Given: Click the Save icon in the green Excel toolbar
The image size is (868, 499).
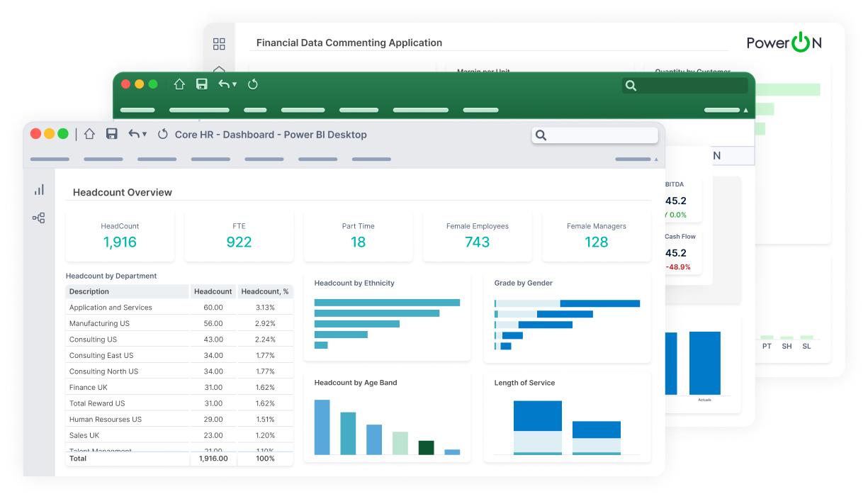Looking at the screenshot, I should pyautogui.click(x=202, y=84).
